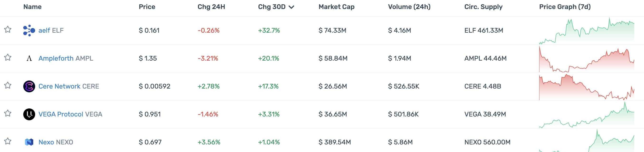Click the Chg 30D sort arrow
The image size is (644, 152).
(291, 7)
